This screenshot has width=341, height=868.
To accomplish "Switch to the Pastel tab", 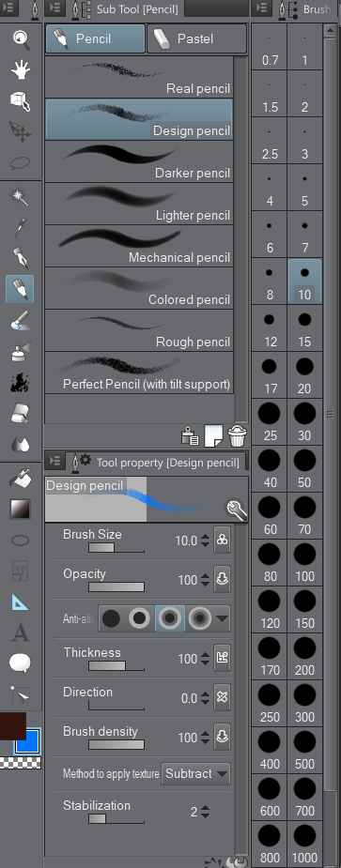I will tap(197, 38).
